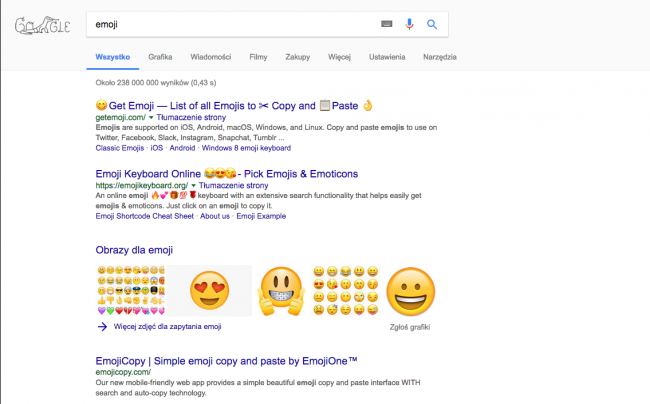Screen dimensions: 650x404
Task: Select the Wszystko tab
Action: 113,57
